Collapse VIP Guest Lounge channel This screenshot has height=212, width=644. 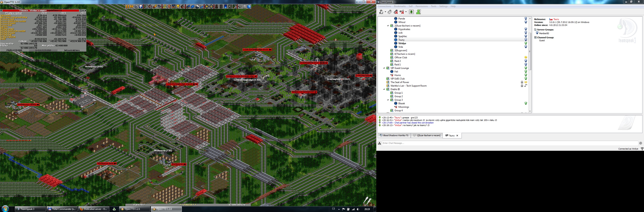coord(384,68)
